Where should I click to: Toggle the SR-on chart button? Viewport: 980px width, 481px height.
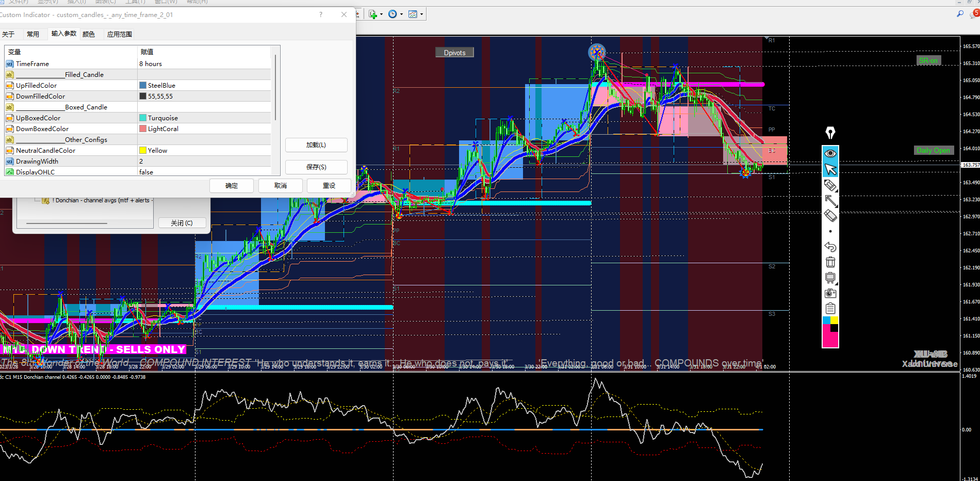pos(928,60)
